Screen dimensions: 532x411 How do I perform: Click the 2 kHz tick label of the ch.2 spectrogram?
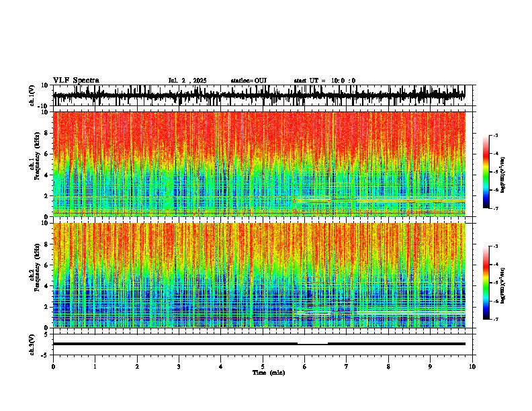[x=47, y=307]
